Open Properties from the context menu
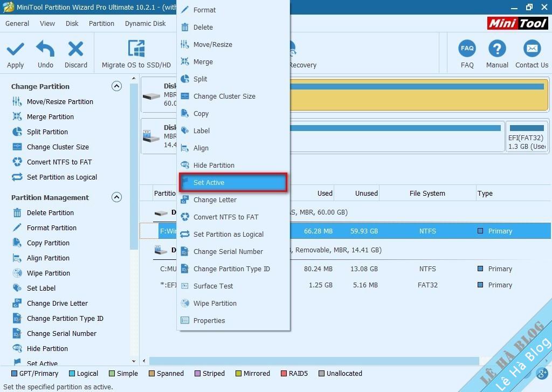The height and width of the screenshot is (392, 552). (x=233, y=321)
